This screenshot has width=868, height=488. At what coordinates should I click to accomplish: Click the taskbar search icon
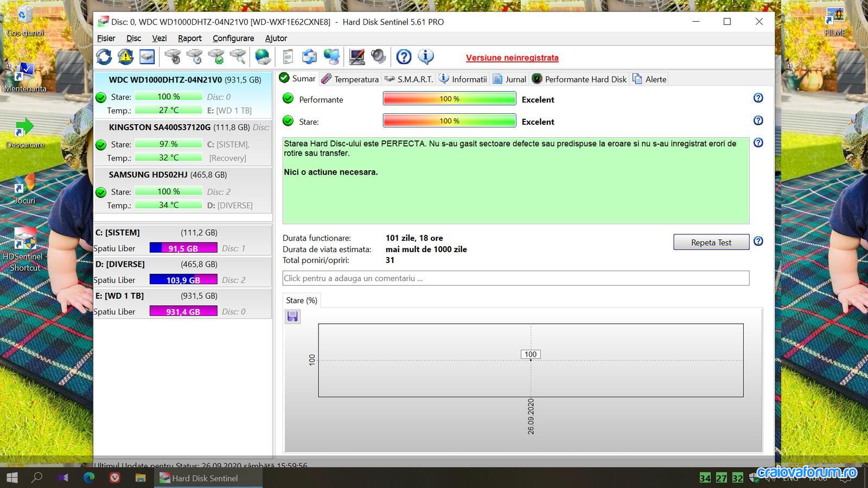pyautogui.click(x=37, y=478)
